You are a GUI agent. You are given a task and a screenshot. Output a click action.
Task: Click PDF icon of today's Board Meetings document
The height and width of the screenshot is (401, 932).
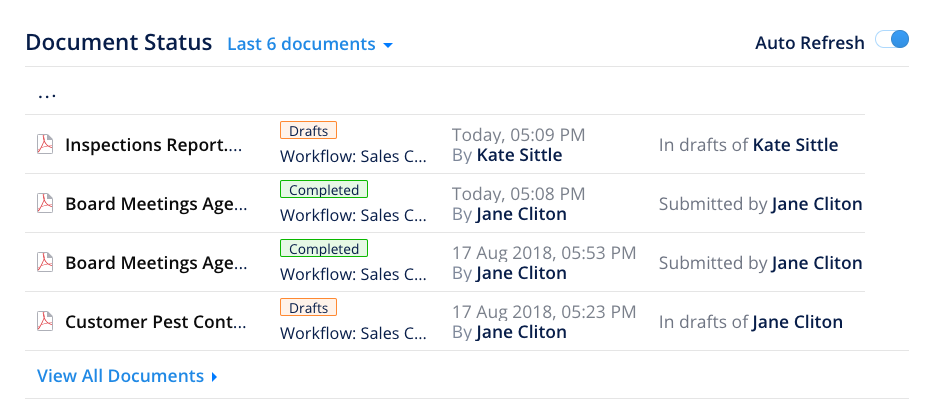tap(45, 204)
